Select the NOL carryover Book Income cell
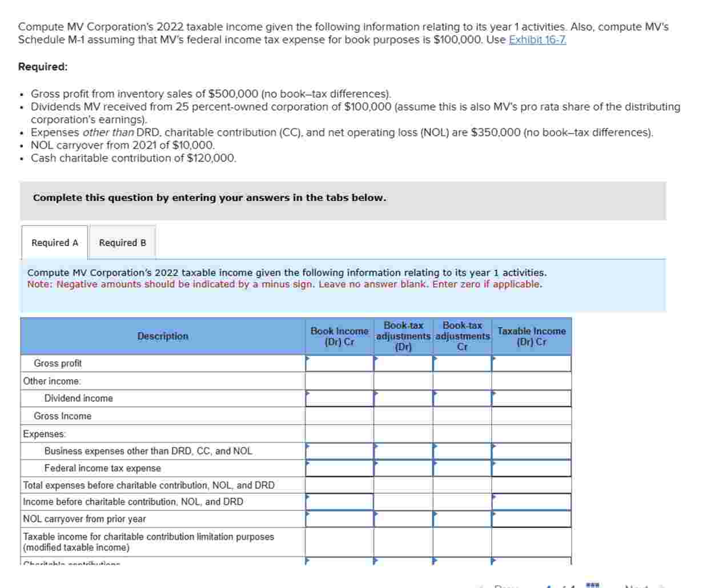The width and height of the screenshot is (711, 588). pyautogui.click(x=338, y=519)
